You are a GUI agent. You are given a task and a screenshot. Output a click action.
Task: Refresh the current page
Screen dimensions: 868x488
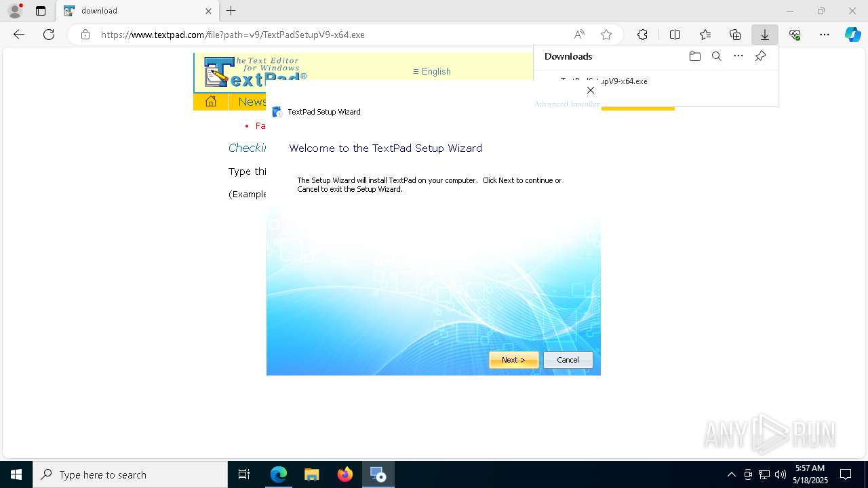49,35
